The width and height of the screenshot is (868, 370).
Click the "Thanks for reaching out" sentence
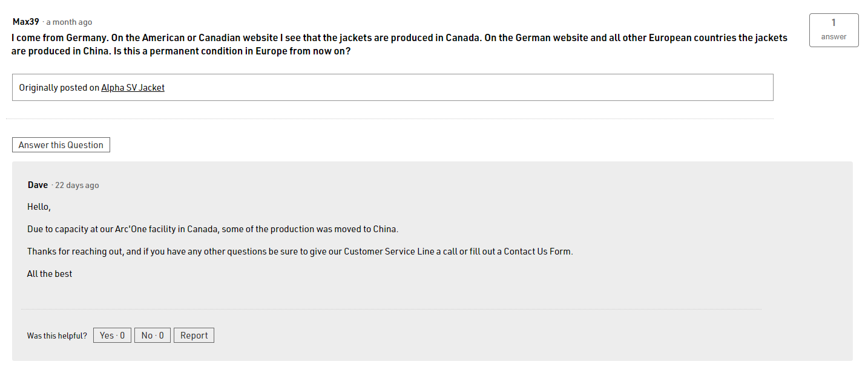(x=300, y=252)
